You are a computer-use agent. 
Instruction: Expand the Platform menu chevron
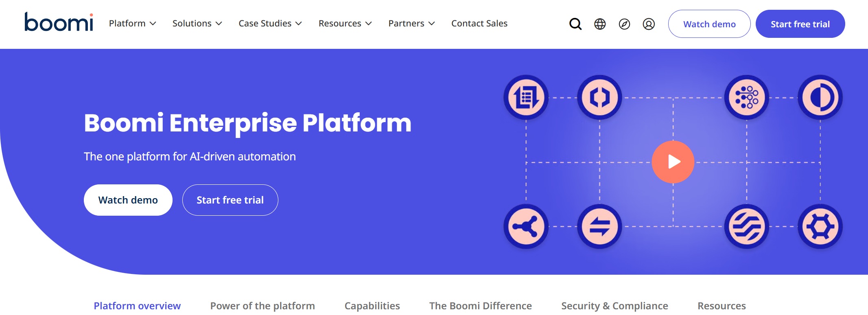(153, 24)
